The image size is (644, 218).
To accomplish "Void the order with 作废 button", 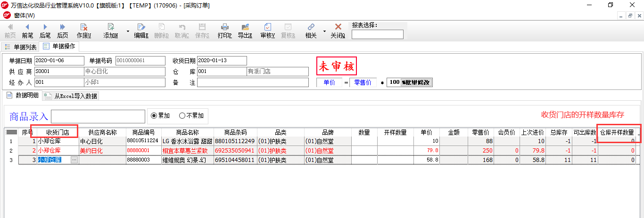I will (x=83, y=31).
